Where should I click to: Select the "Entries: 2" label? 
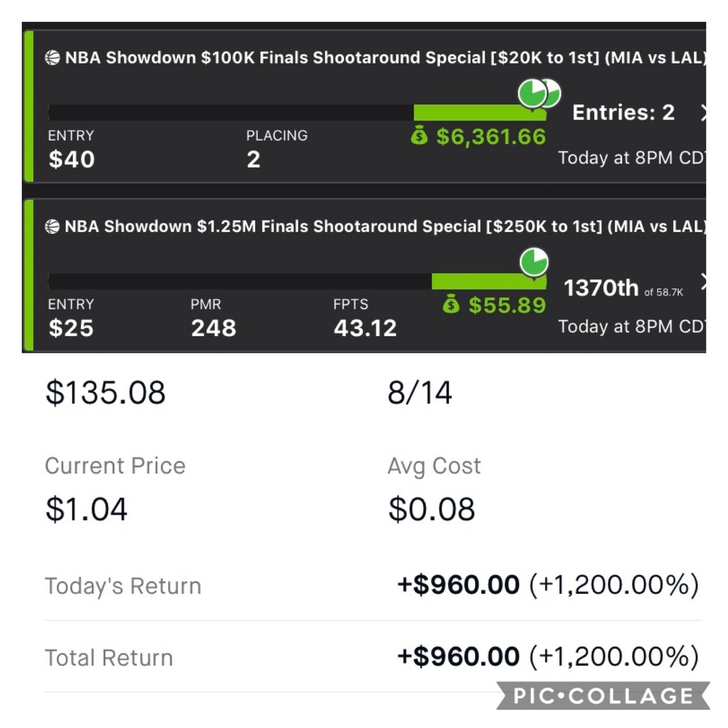623,113
